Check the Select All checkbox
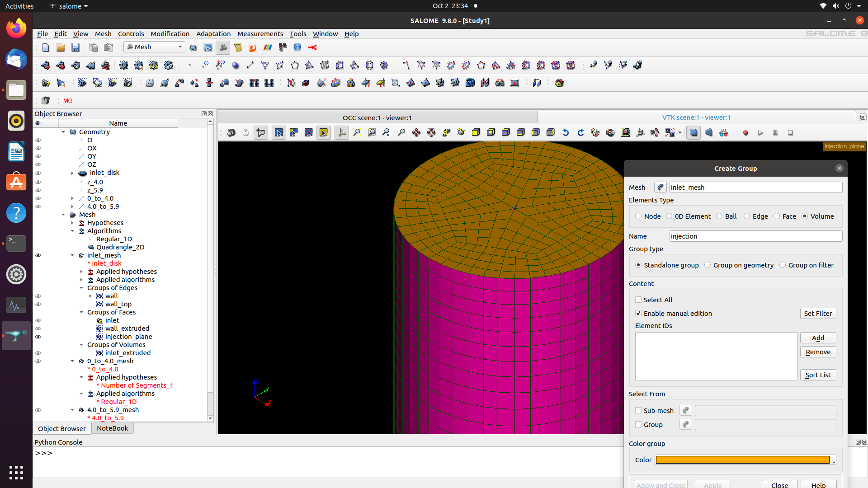The height and width of the screenshot is (488, 868). tap(638, 300)
